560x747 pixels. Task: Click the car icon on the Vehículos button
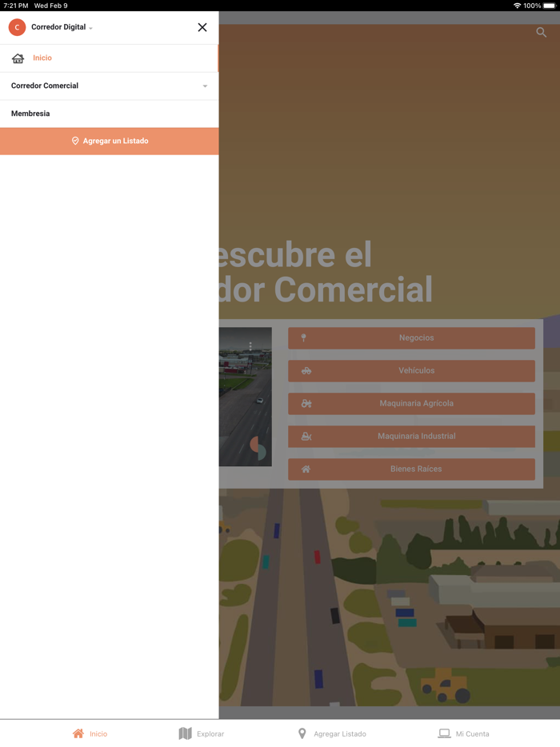306,370
